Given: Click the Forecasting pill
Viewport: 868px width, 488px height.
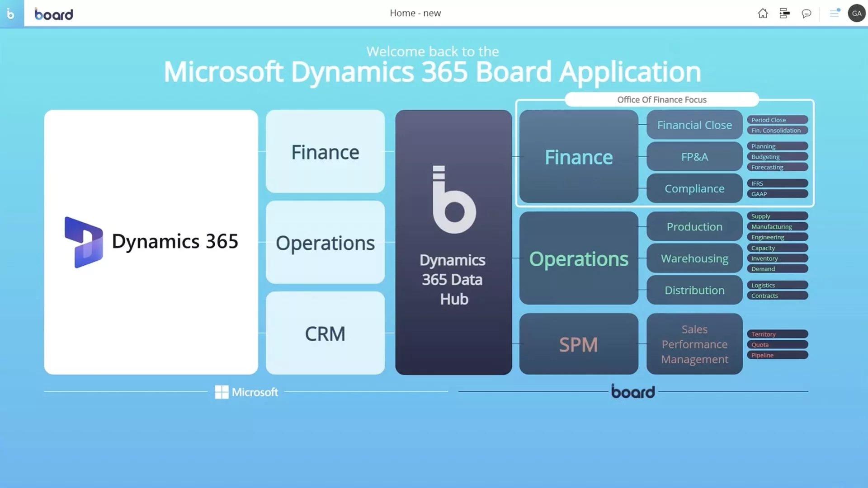Looking at the screenshot, I should click(x=777, y=167).
